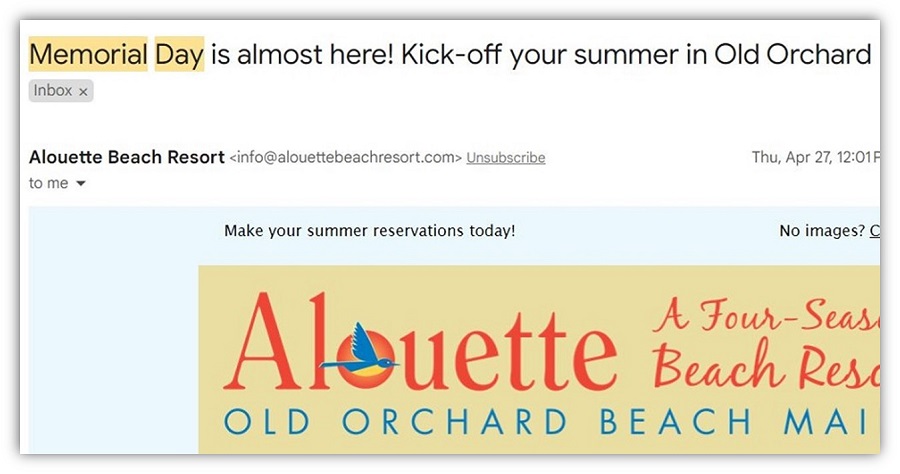Image resolution: width=900 pixels, height=474 pixels.
Task: Select the Inbox label chip
Action: point(61,91)
